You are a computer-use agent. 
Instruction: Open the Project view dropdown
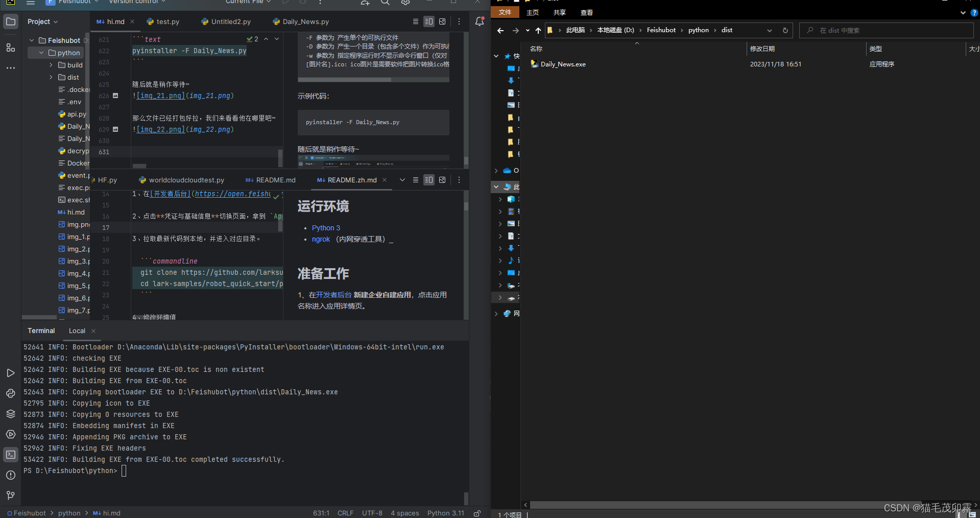point(43,21)
